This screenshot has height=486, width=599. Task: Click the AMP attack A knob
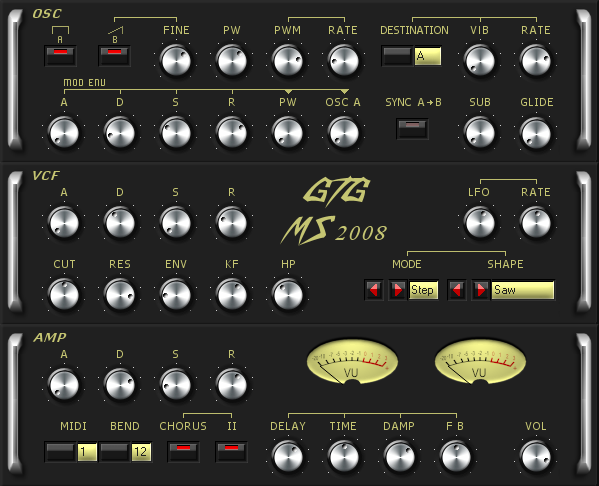pos(64,385)
